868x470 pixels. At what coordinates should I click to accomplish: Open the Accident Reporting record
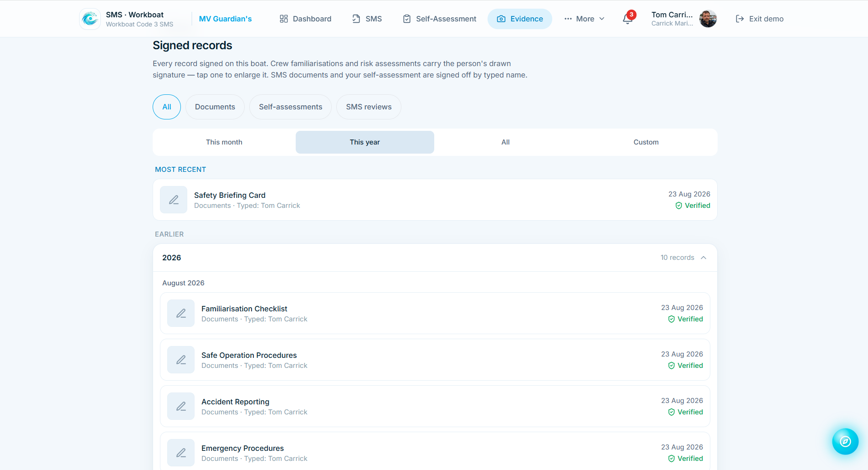tap(435, 406)
